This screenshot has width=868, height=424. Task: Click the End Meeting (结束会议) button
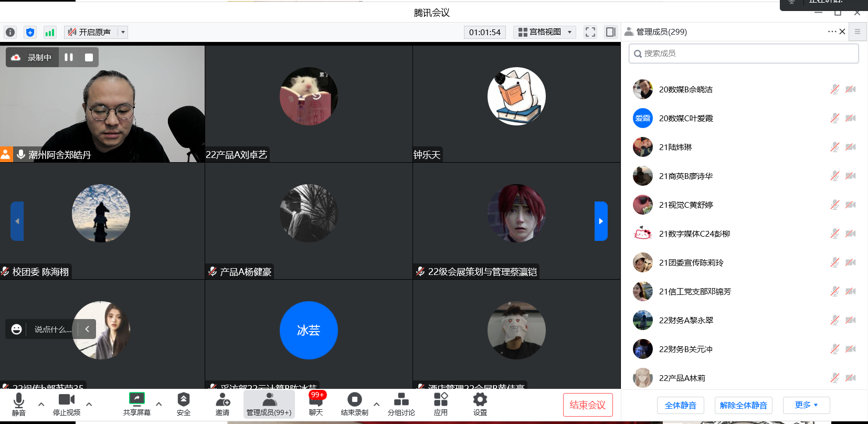pyautogui.click(x=587, y=405)
